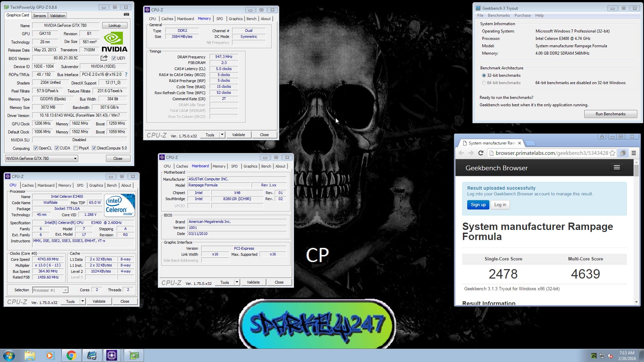Click the Chrome user profile icon

click(x=602, y=136)
